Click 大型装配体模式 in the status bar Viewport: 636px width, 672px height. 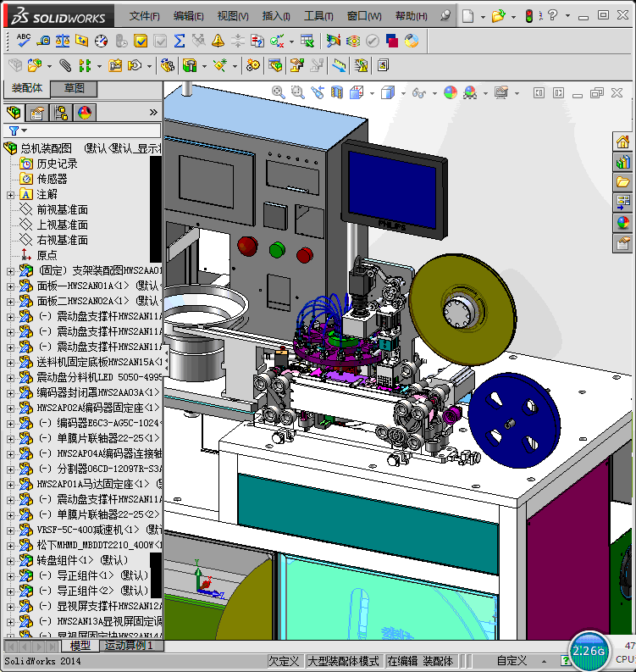(344, 661)
